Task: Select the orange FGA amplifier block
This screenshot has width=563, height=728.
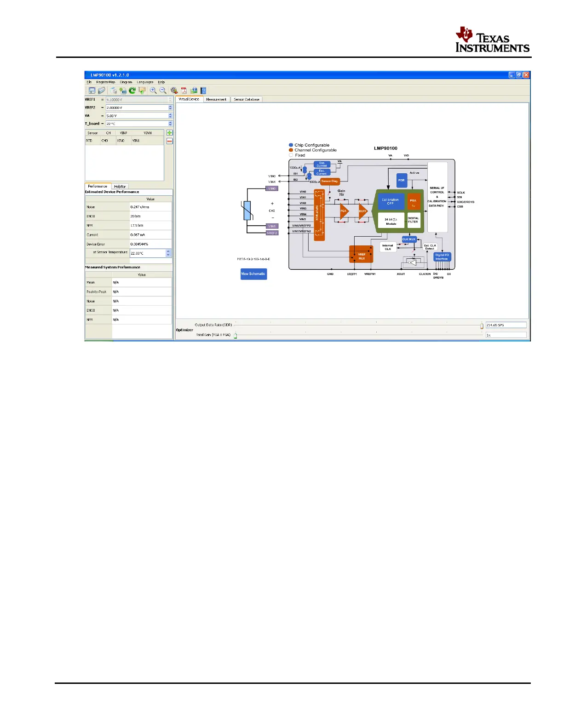Action: 344,211
